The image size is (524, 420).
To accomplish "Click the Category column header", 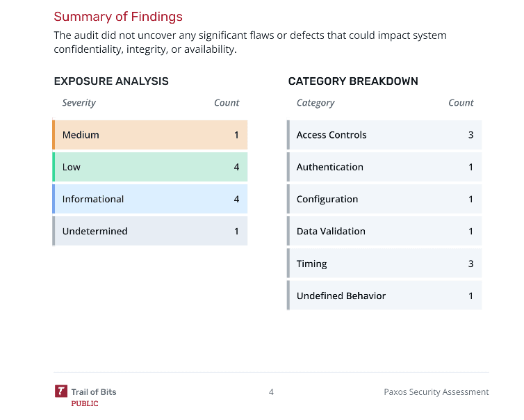I will pos(316,103).
